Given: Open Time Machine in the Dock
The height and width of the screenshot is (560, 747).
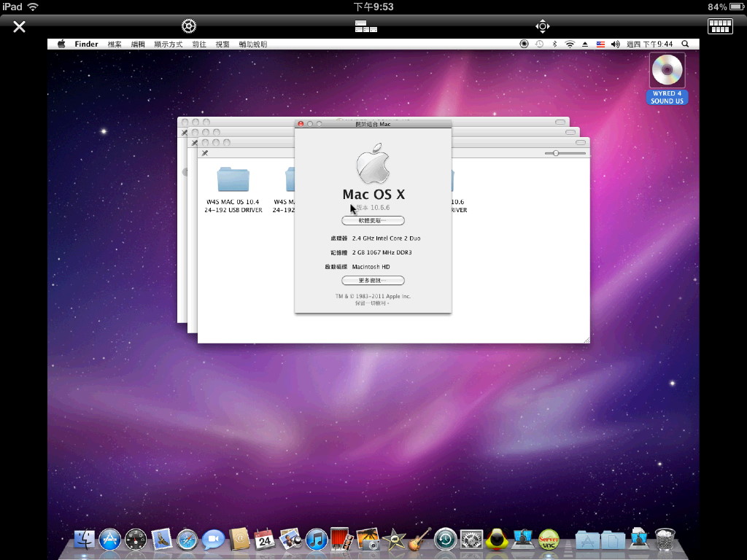Looking at the screenshot, I should point(446,540).
